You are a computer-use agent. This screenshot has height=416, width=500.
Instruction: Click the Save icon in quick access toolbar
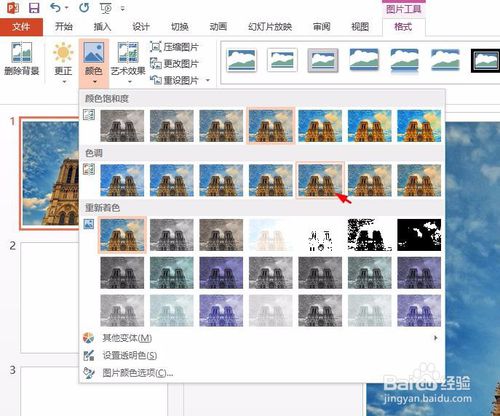(34, 7)
